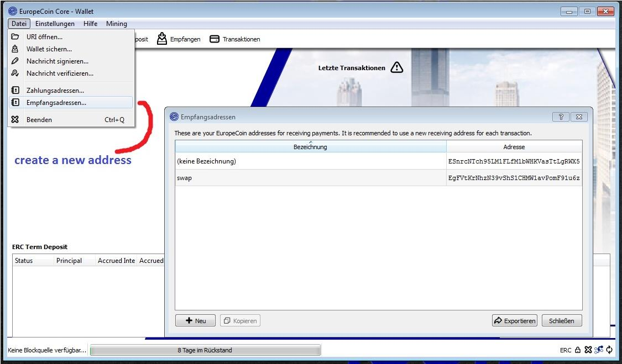This screenshot has height=364, width=622.
Task: Click the key icon for Nachricht verifizieren
Action: (x=15, y=73)
